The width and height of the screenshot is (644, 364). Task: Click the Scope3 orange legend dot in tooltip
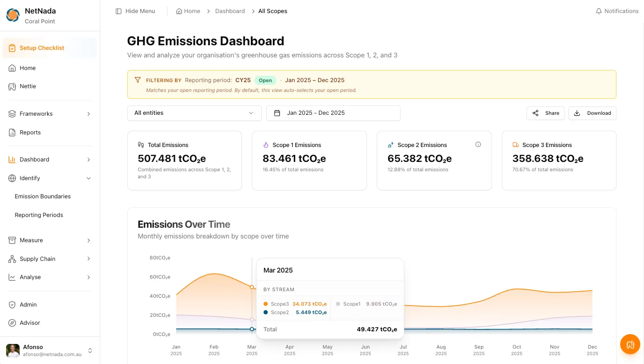[x=266, y=304]
